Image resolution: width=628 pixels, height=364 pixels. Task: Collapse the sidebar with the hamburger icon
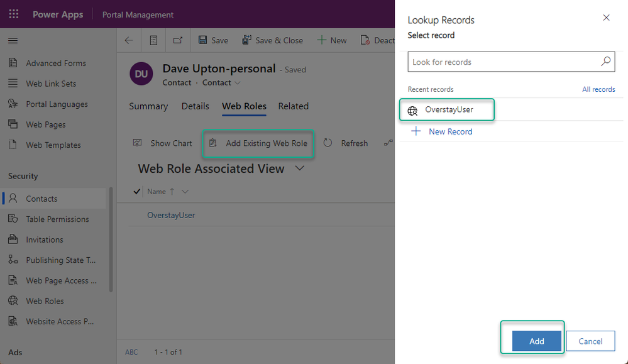[13, 40]
